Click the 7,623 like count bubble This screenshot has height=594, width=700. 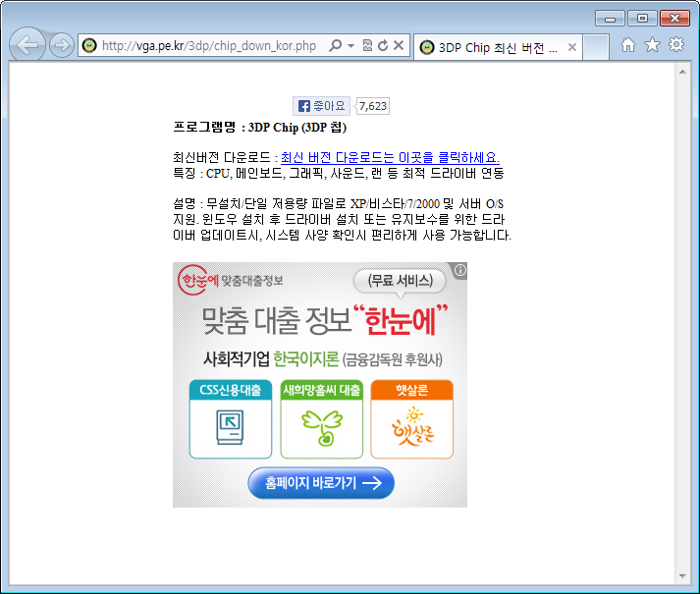[x=373, y=106]
